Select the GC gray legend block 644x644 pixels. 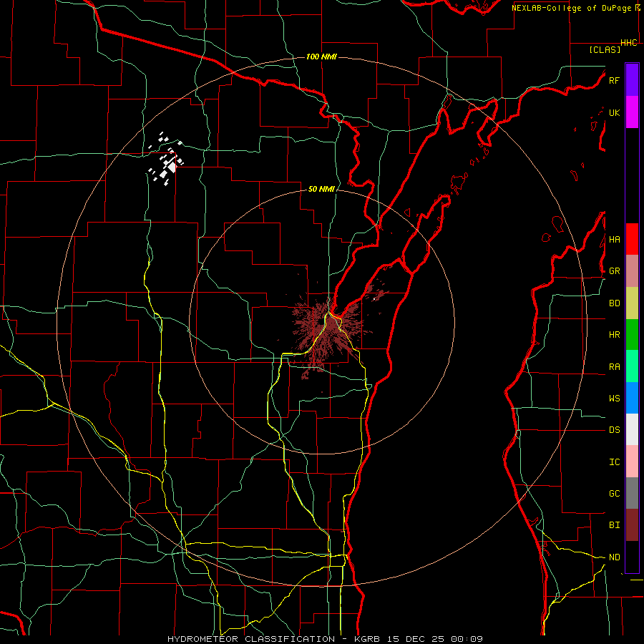point(632,493)
